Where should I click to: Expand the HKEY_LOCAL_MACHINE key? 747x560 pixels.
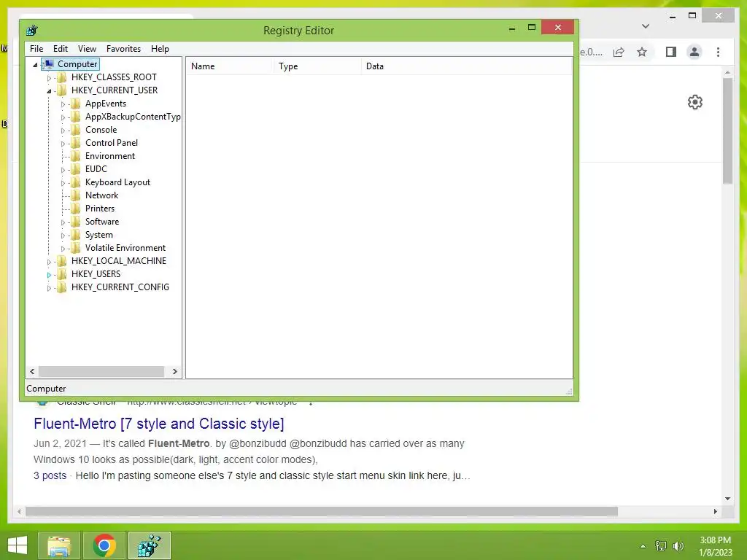[49, 262]
